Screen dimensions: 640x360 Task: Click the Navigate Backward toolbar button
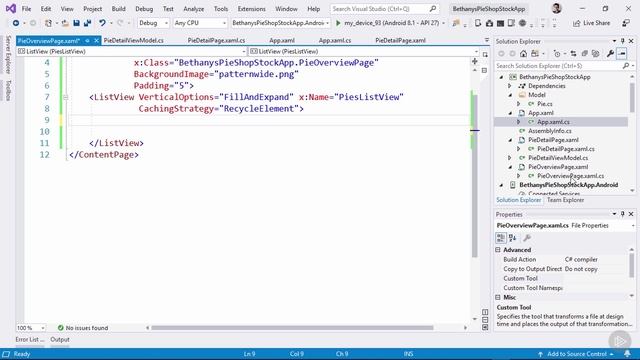pyautogui.click(x=16, y=23)
